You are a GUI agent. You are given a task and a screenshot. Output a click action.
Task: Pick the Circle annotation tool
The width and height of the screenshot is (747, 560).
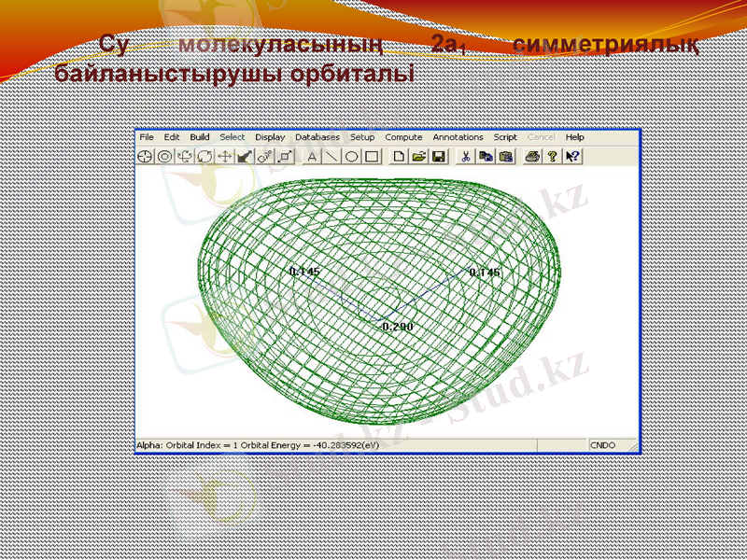click(x=350, y=157)
